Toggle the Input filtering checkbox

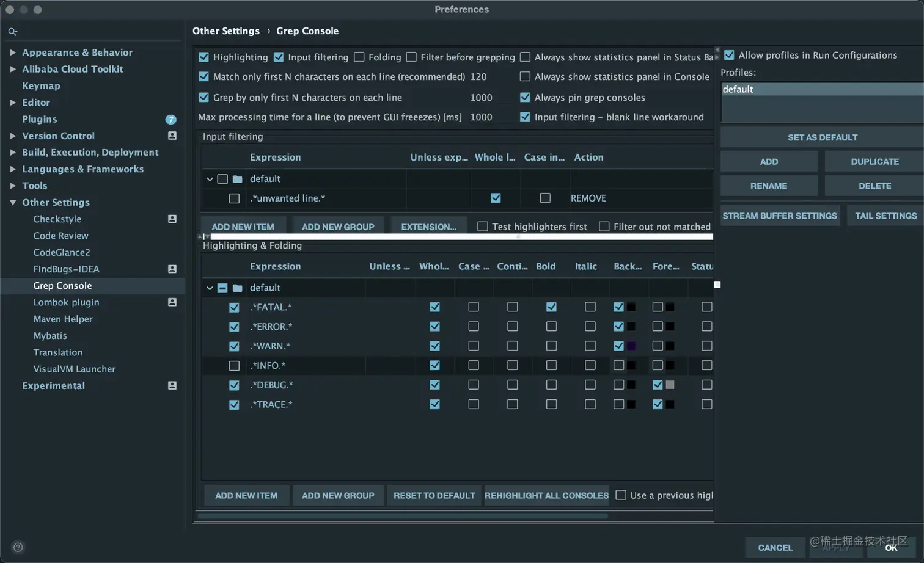279,57
